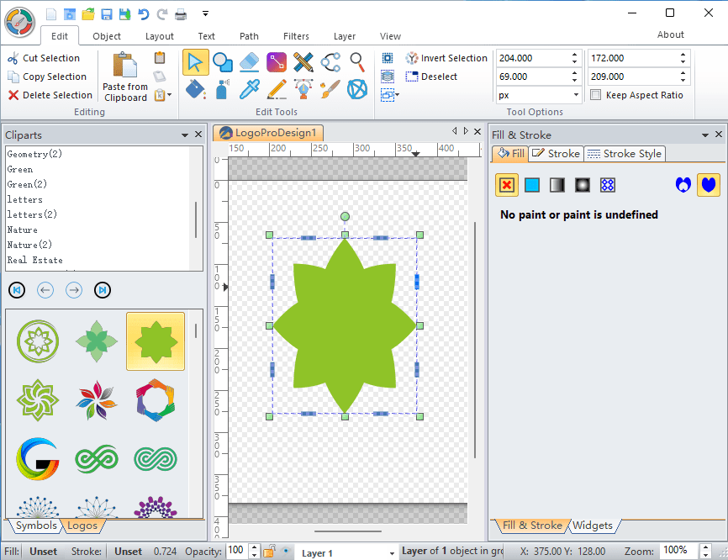Viewport: 728px width, 560px height.
Task: Select the Bezier pen node tool
Action: pos(303,89)
